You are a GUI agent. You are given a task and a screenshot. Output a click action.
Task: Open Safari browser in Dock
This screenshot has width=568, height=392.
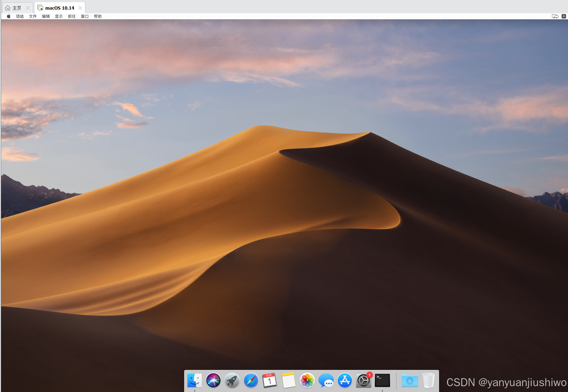tap(251, 380)
